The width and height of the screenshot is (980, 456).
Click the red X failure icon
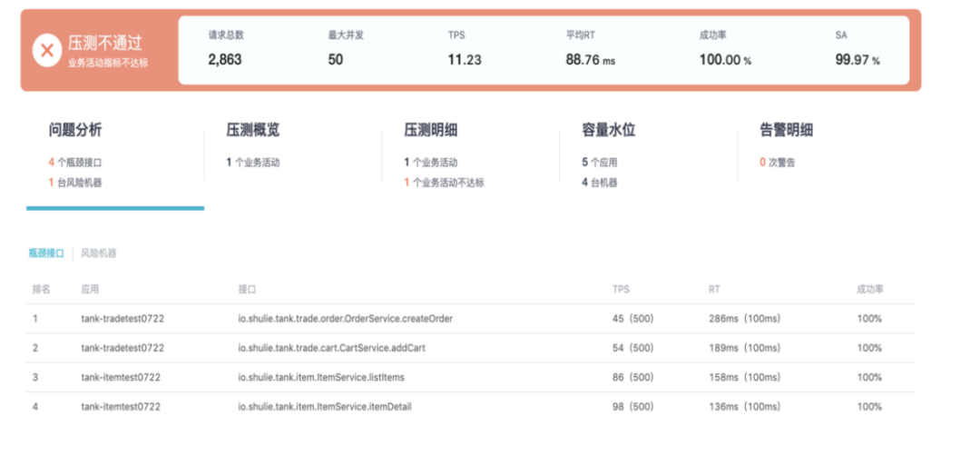click(47, 50)
